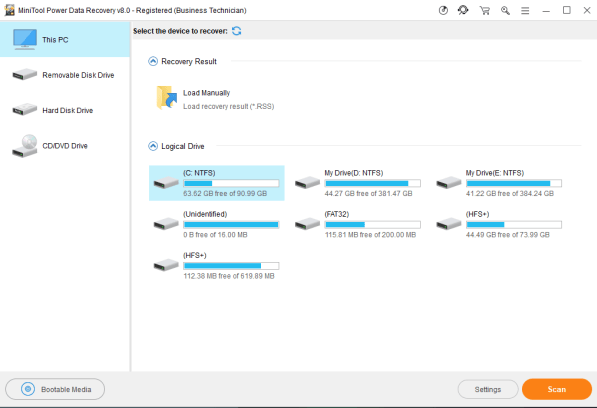Click 'Load recovery result (*.RSS)' text
The width and height of the screenshot is (597, 408).
pos(228,106)
